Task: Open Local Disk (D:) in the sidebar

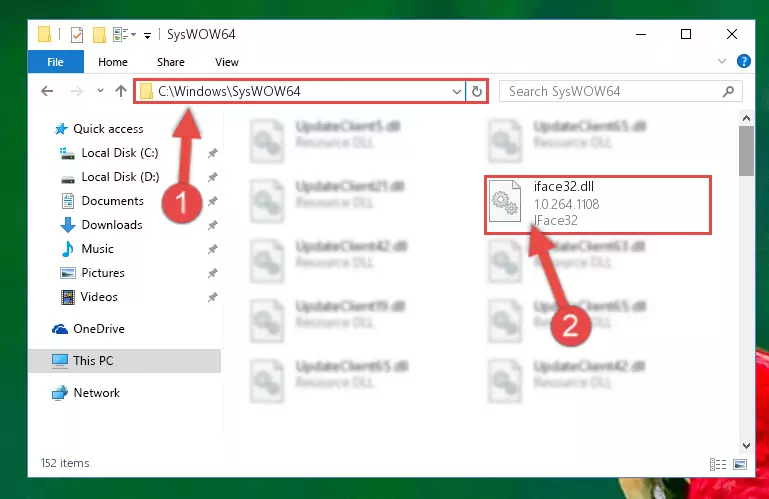Action: coord(120,177)
